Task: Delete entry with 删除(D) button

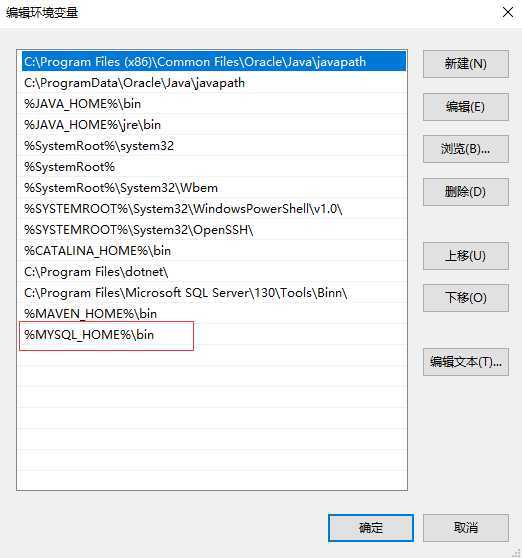Action: point(466,192)
